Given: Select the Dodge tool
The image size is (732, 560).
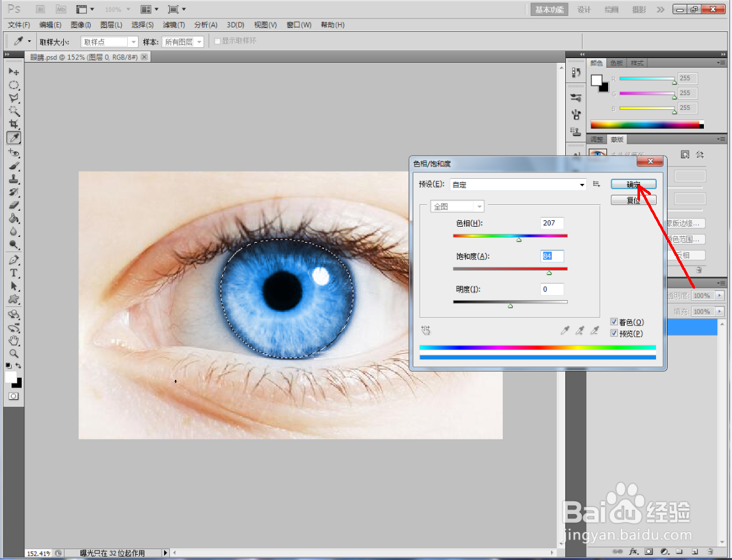Looking at the screenshot, I should pyautogui.click(x=14, y=244).
